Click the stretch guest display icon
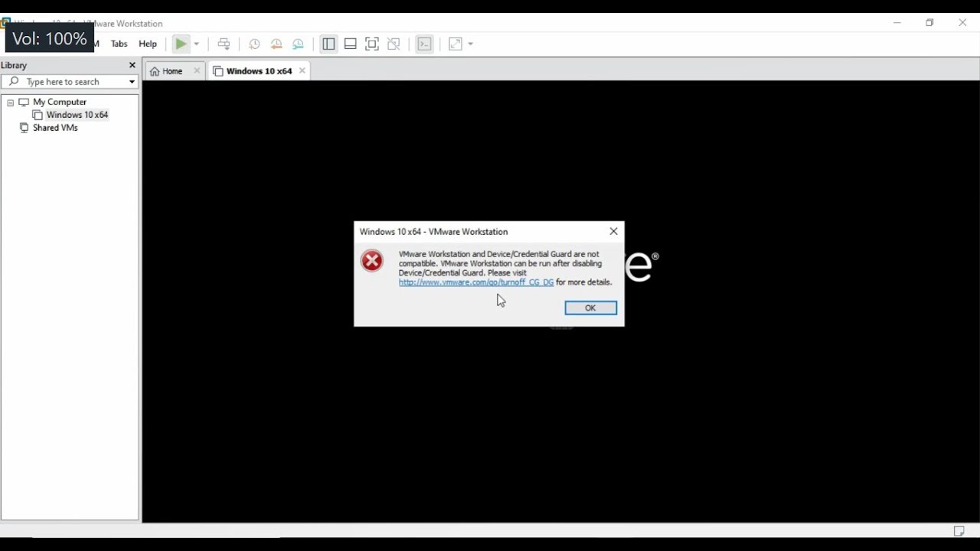Screen dimensions: 980x551 coord(456,44)
